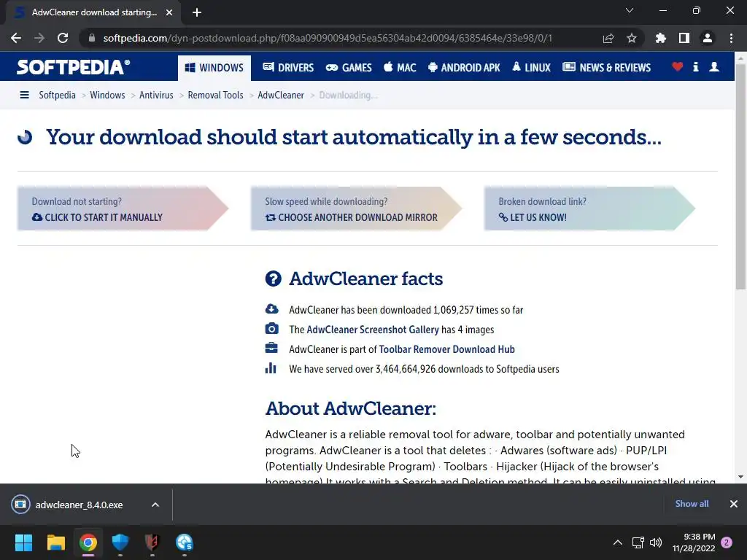
Task: Open the Chrome extensions puzzle icon
Action: click(661, 38)
